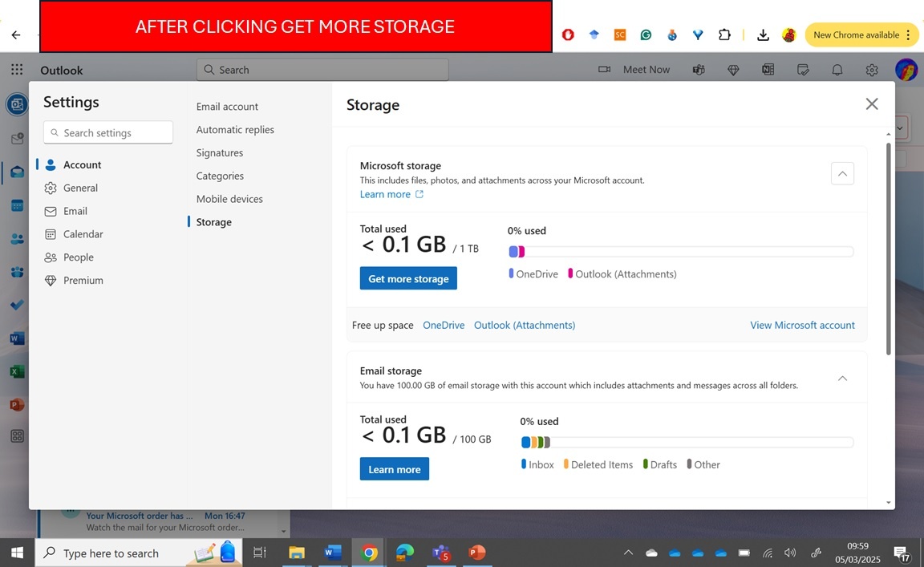Collapse the Email storage section

pyautogui.click(x=842, y=379)
